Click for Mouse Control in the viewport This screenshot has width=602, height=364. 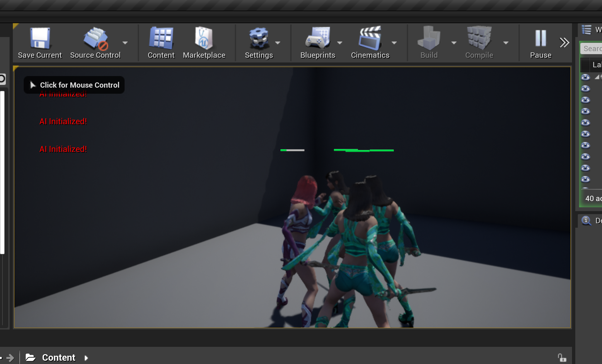click(x=74, y=85)
